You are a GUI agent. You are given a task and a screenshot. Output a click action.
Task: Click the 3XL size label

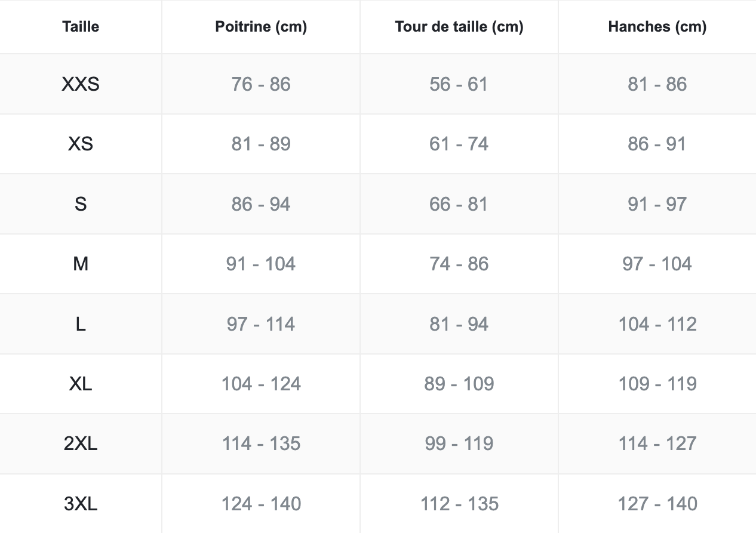pos(81,504)
